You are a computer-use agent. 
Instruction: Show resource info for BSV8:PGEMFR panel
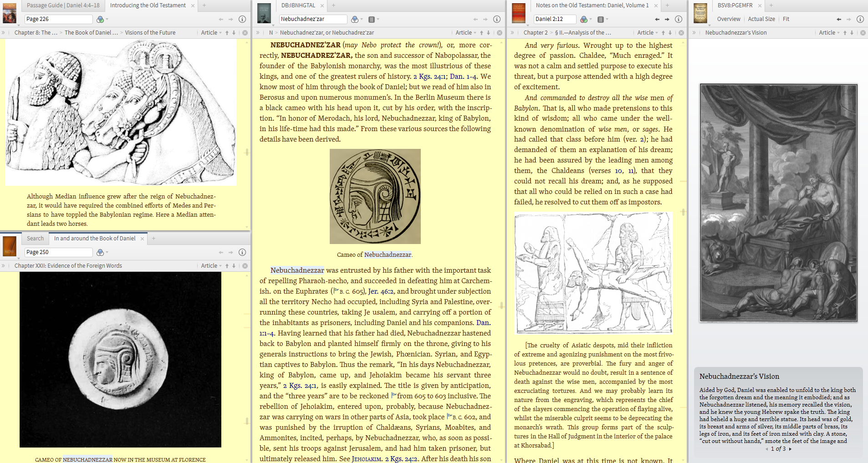tap(860, 19)
